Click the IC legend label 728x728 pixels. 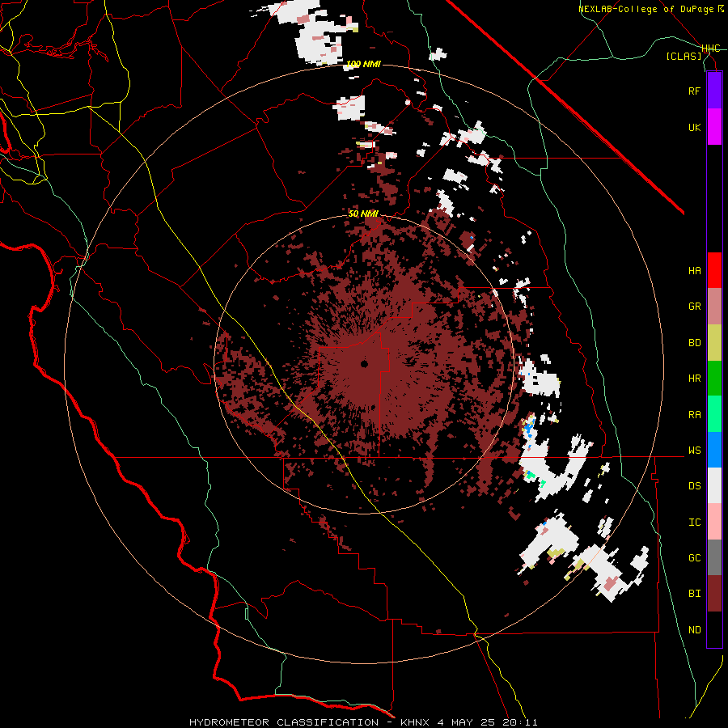[x=694, y=523]
